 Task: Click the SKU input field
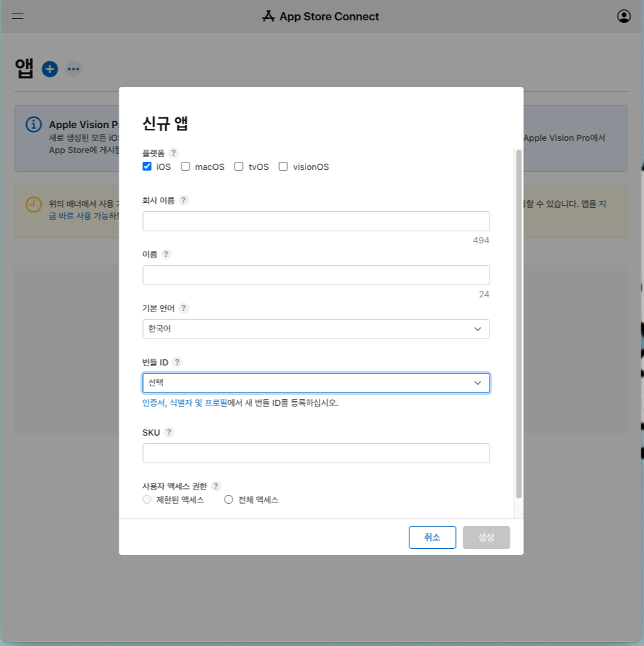tap(316, 453)
